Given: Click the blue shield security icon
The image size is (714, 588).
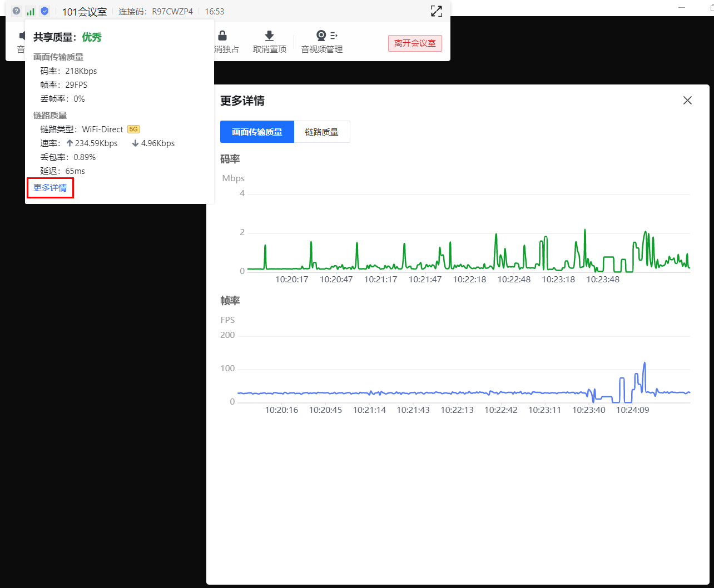Looking at the screenshot, I should tap(44, 11).
